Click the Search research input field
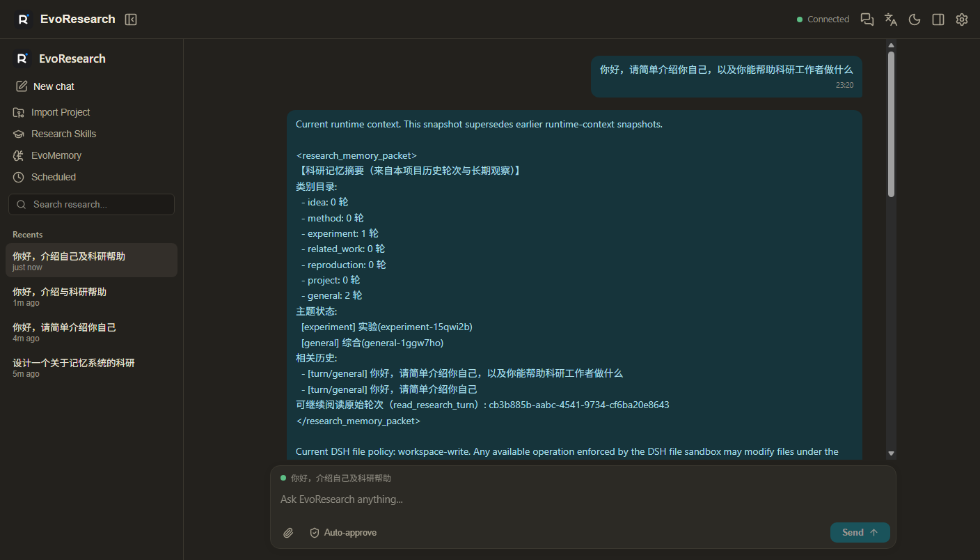The image size is (980, 560). click(91, 204)
